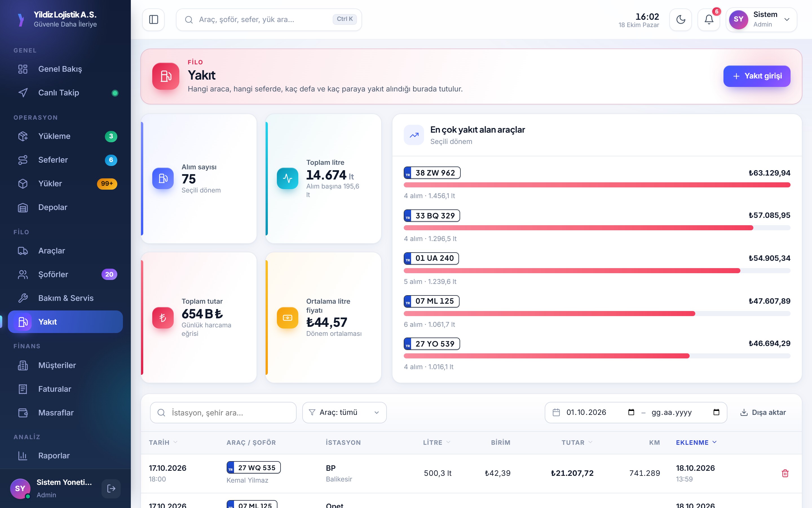
Task: Click Kemal Yilmaz driver name
Action: point(247,480)
